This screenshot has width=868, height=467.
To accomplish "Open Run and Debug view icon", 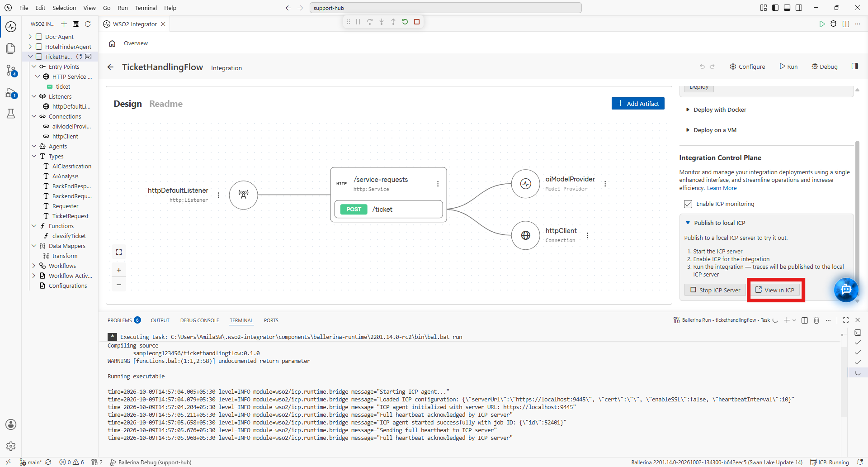I will (11, 94).
